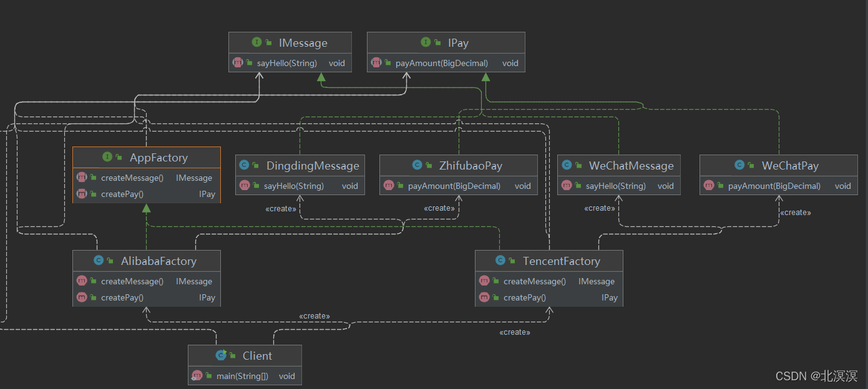Screen dimensions: 868x389
Task: Select createPay() row in TencentFactory
Action: (549, 297)
